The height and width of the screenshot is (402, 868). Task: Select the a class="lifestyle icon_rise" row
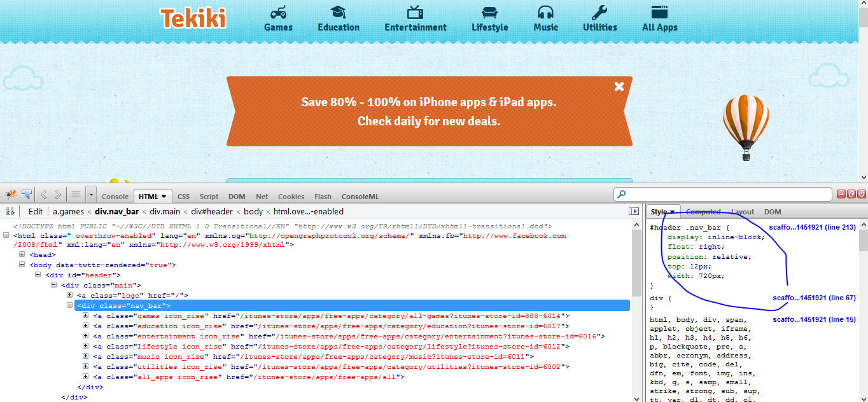[x=331, y=346]
